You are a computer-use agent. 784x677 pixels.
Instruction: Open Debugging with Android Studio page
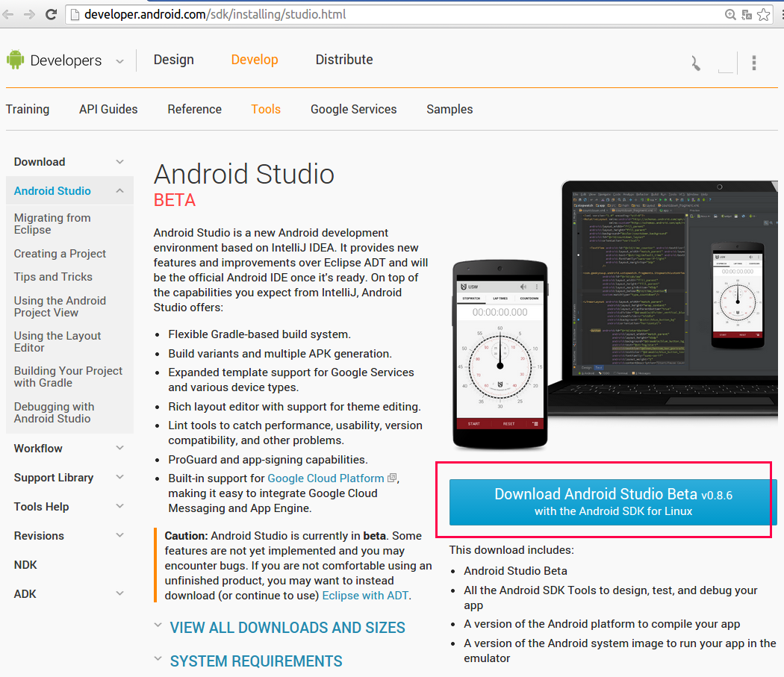(x=54, y=413)
